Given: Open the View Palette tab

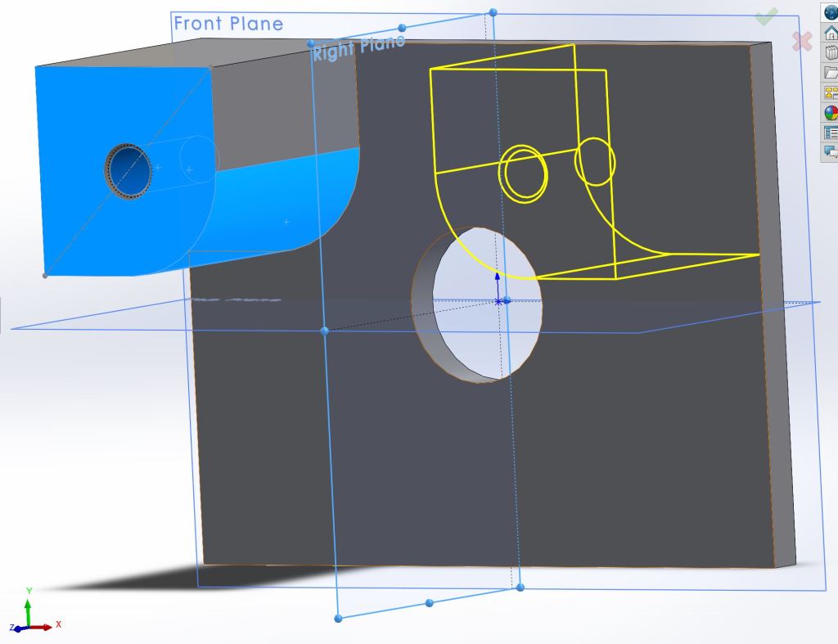Looking at the screenshot, I should 830,93.
